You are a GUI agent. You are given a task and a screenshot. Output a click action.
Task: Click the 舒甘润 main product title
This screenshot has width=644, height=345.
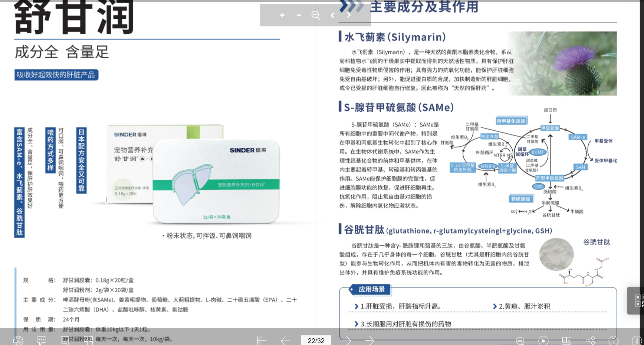[x=73, y=17]
